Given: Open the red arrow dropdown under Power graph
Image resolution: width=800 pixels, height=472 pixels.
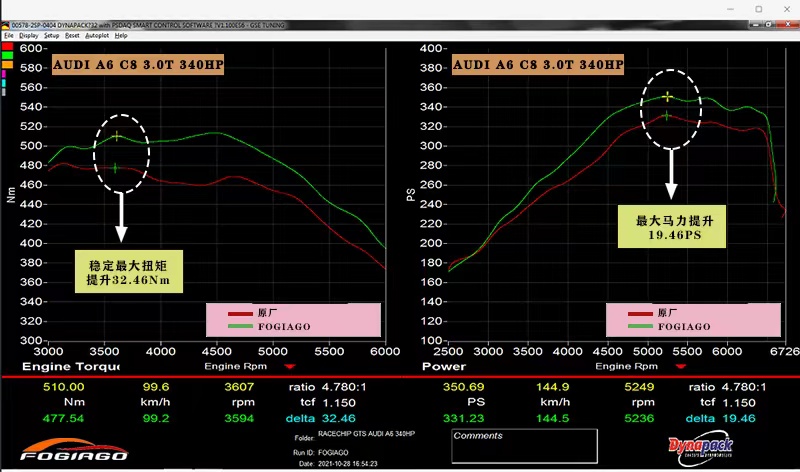Looking at the screenshot, I should (x=681, y=366).
